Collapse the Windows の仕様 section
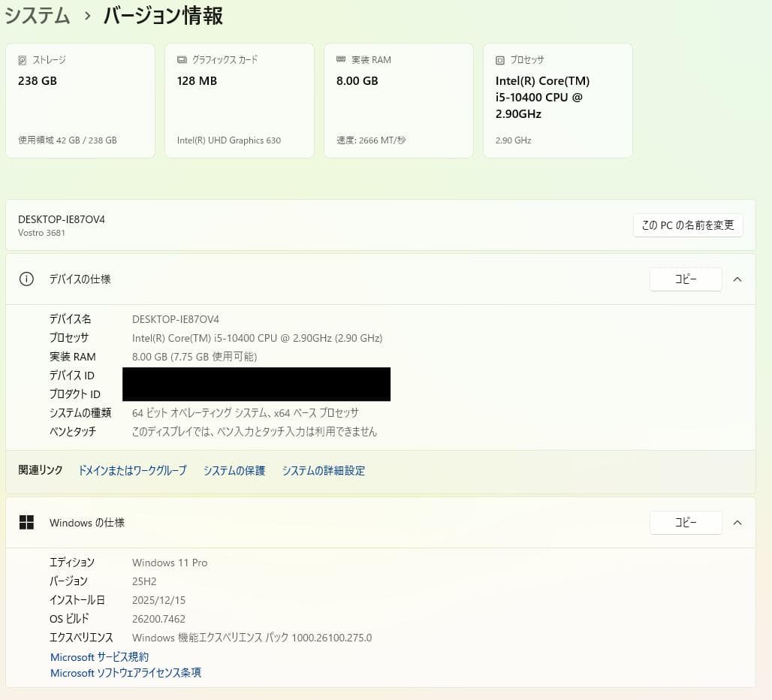The height and width of the screenshot is (700, 772). (x=737, y=523)
